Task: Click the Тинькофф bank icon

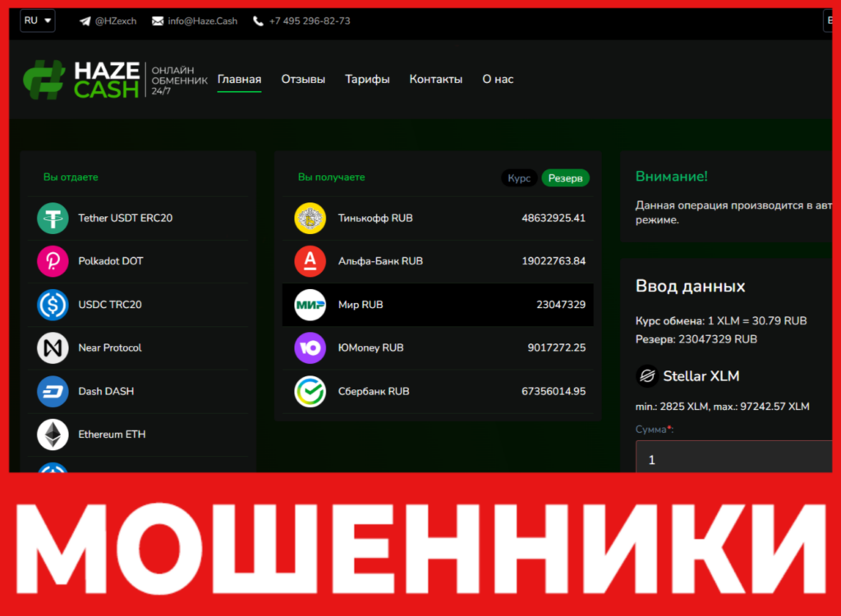Action: click(x=310, y=218)
